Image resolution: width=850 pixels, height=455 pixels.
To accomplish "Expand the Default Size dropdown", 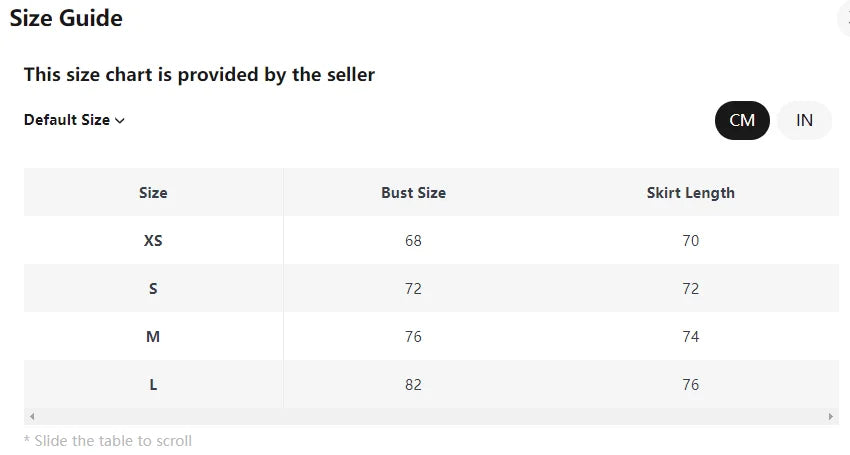I will click(x=75, y=120).
